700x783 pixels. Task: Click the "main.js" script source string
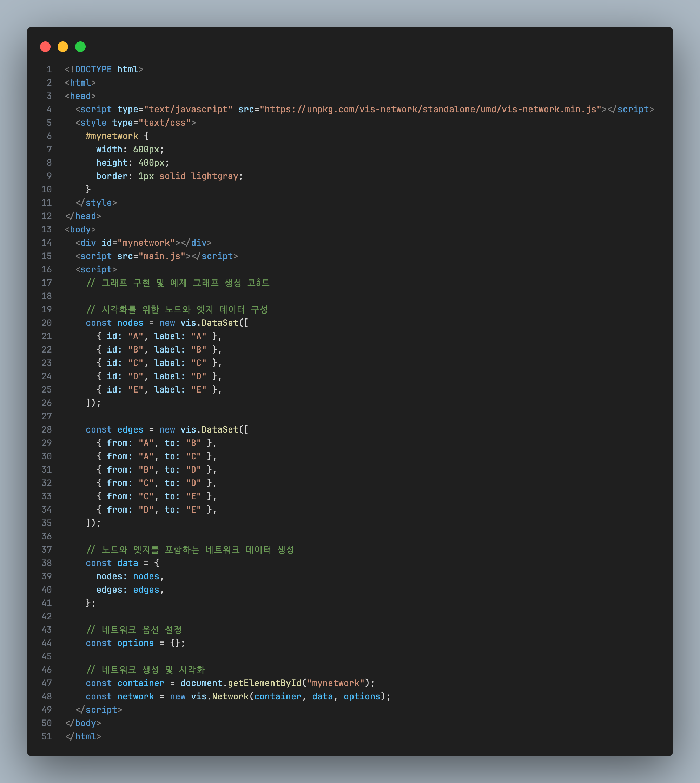point(161,256)
